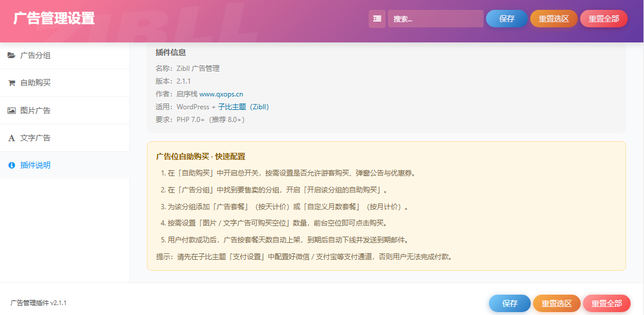Open the 自助购买 section
644x315 pixels.
coord(65,83)
